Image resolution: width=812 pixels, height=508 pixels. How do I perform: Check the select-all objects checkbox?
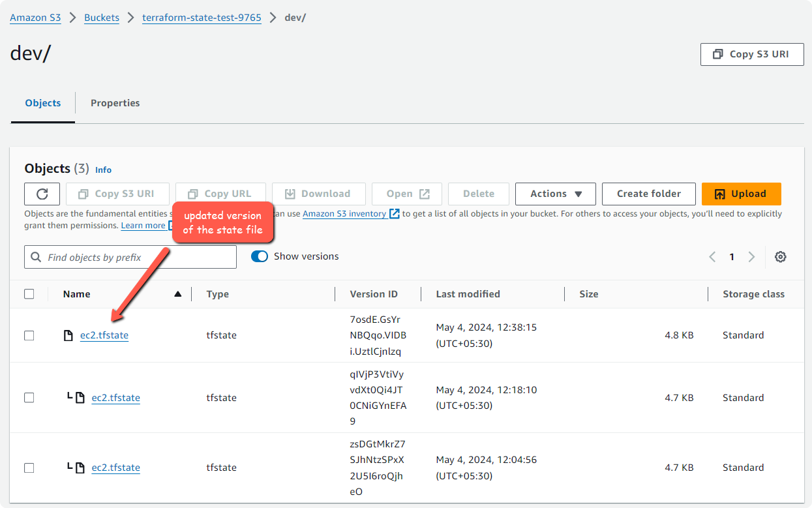click(x=29, y=293)
